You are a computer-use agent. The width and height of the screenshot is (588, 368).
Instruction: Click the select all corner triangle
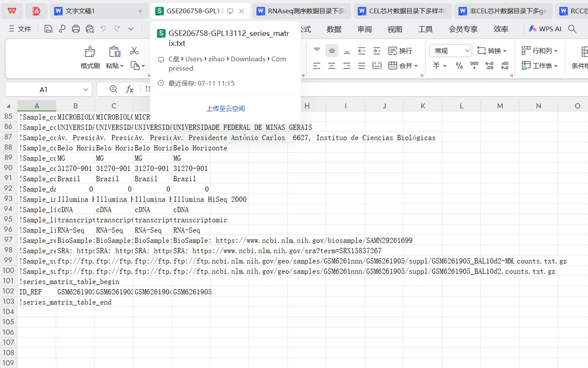tap(8, 106)
